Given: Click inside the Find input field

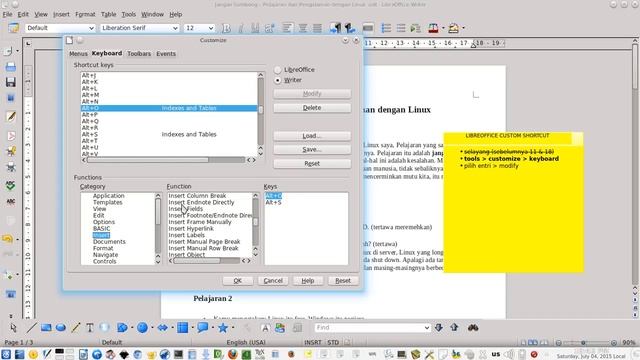Looking at the screenshot, I should (368, 328).
